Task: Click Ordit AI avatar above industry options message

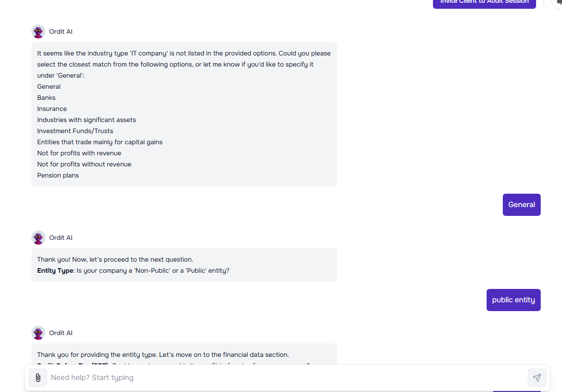Action: (x=38, y=31)
